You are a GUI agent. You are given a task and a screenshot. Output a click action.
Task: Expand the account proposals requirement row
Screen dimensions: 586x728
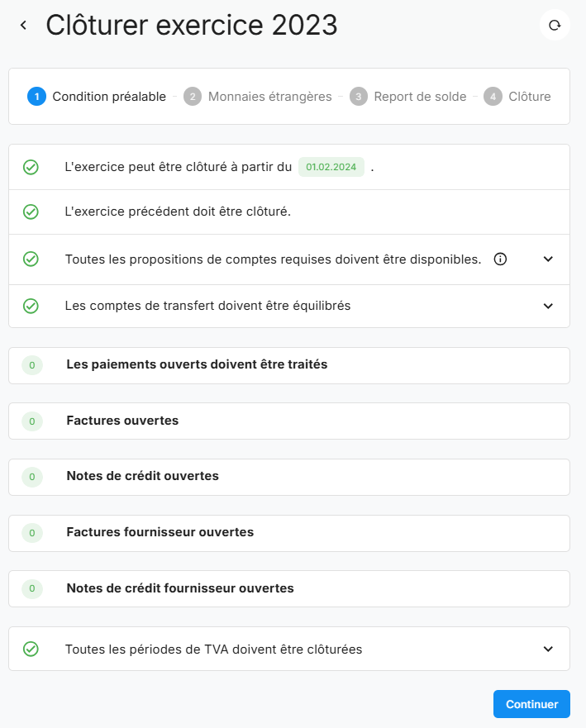click(x=548, y=259)
